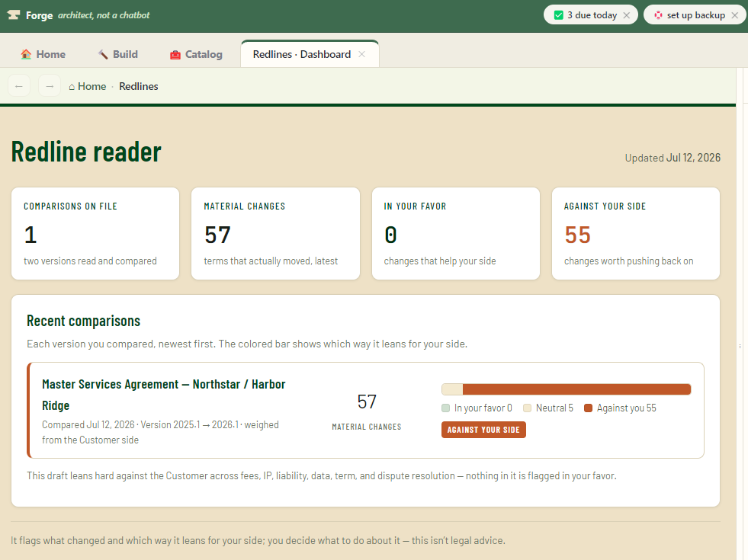748x560 pixels.
Task: Click the house icon on Home tab
Action: click(x=26, y=54)
